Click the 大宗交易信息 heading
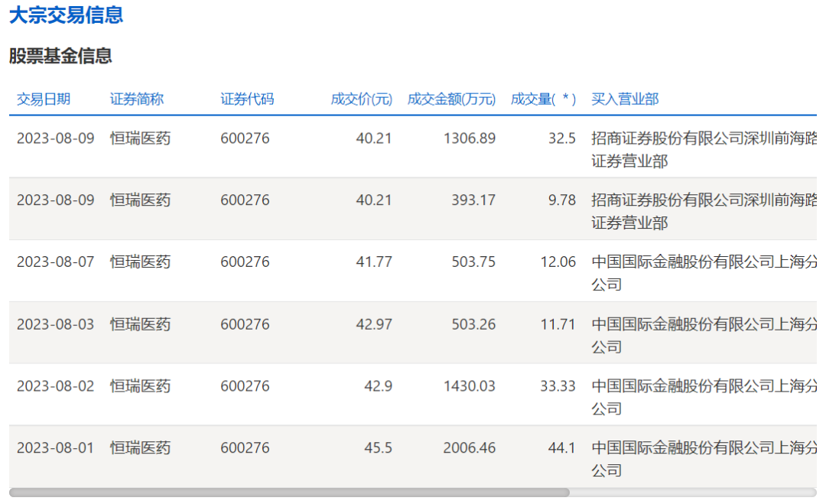This screenshot has width=826, height=504. 66,15
